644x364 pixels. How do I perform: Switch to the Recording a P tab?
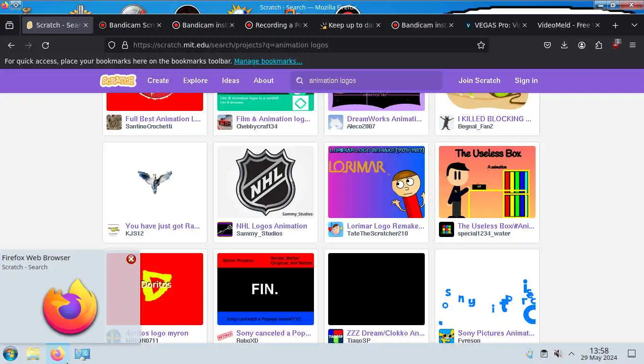click(277, 25)
